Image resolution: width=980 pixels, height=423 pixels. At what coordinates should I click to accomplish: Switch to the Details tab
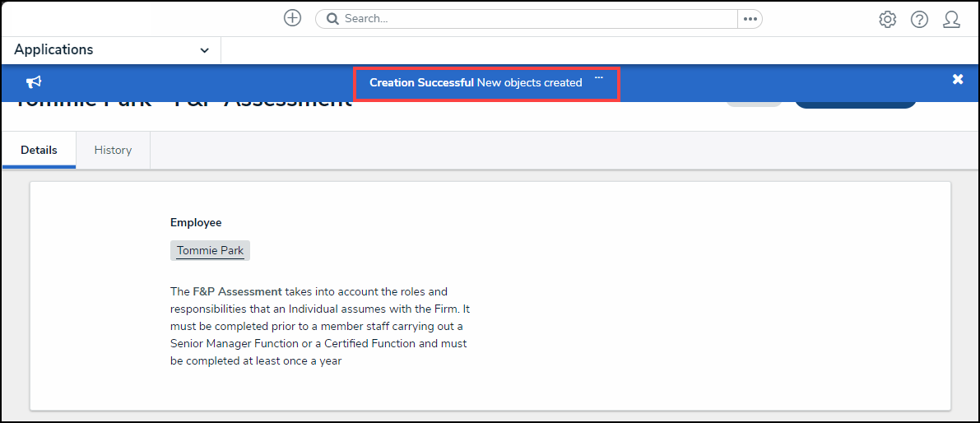(x=39, y=151)
